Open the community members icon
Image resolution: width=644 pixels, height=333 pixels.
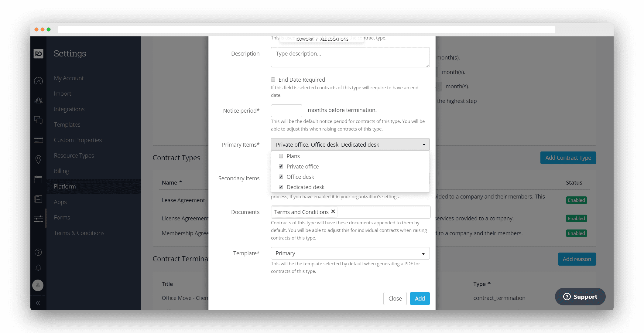(x=38, y=100)
